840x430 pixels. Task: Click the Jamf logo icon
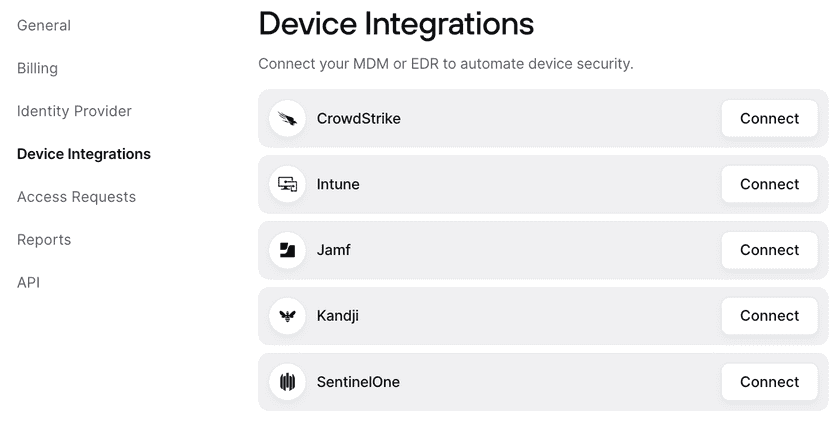coord(287,250)
